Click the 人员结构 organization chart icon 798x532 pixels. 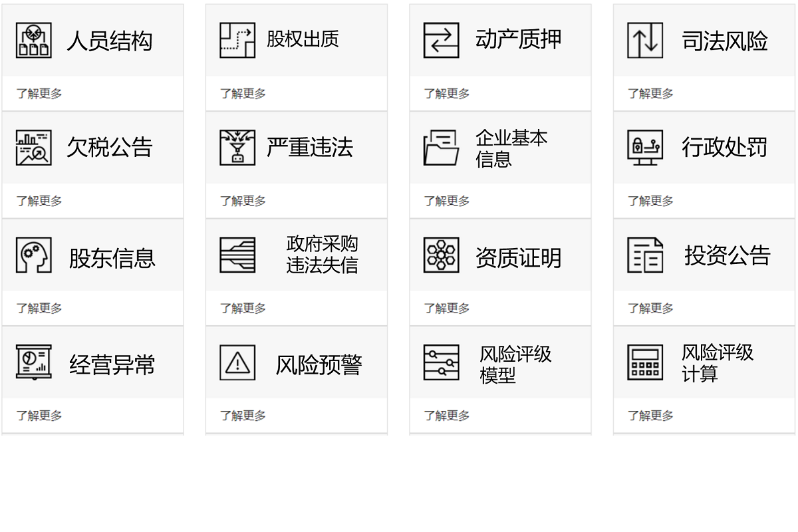click(x=33, y=40)
